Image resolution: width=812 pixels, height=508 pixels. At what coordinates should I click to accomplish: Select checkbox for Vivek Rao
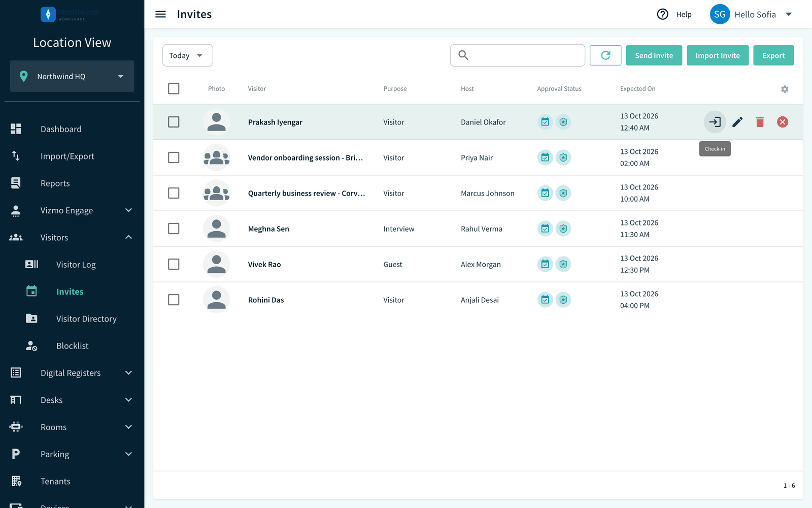174,264
